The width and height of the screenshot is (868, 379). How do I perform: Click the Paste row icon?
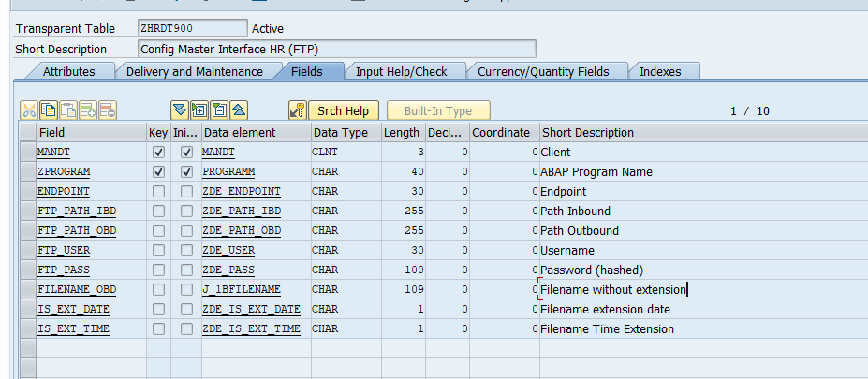click(68, 110)
